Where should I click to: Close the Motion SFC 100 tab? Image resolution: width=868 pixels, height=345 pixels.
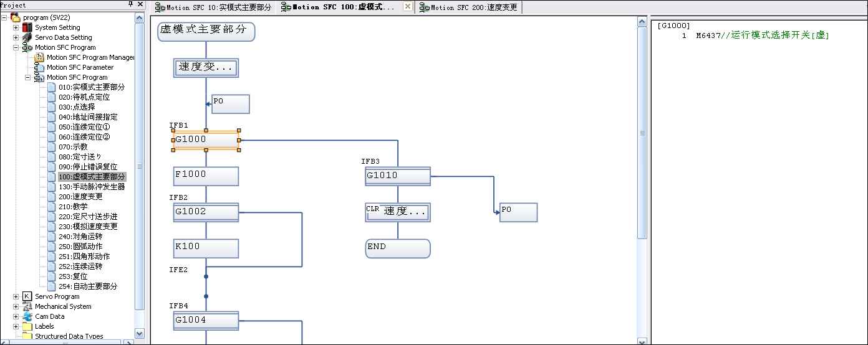pyautogui.click(x=407, y=7)
